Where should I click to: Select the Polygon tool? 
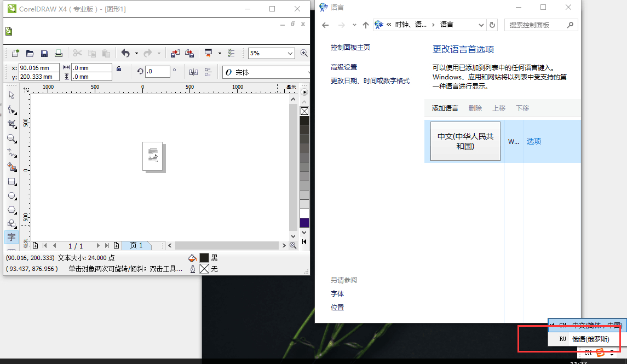(11, 210)
